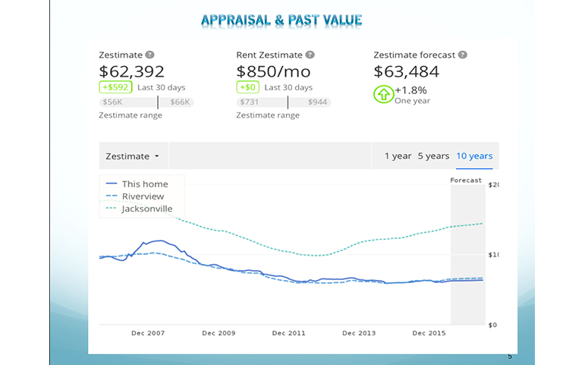Toggle This home series in legend
This screenshot has width=588, height=365.
(137, 184)
